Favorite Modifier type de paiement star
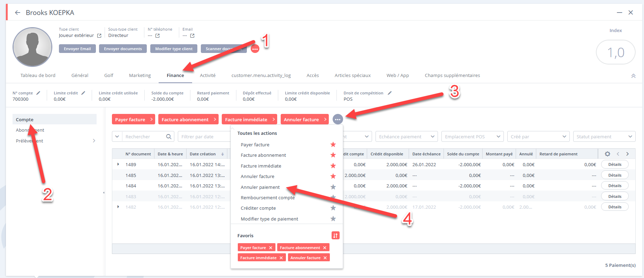The width and height of the screenshot is (644, 278). (333, 219)
